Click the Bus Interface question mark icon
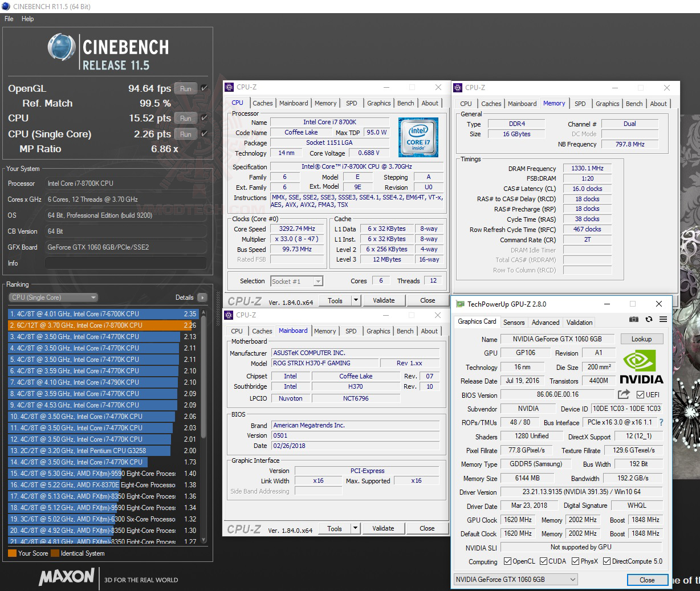Viewport: 700px width, 591px height. pos(661,422)
